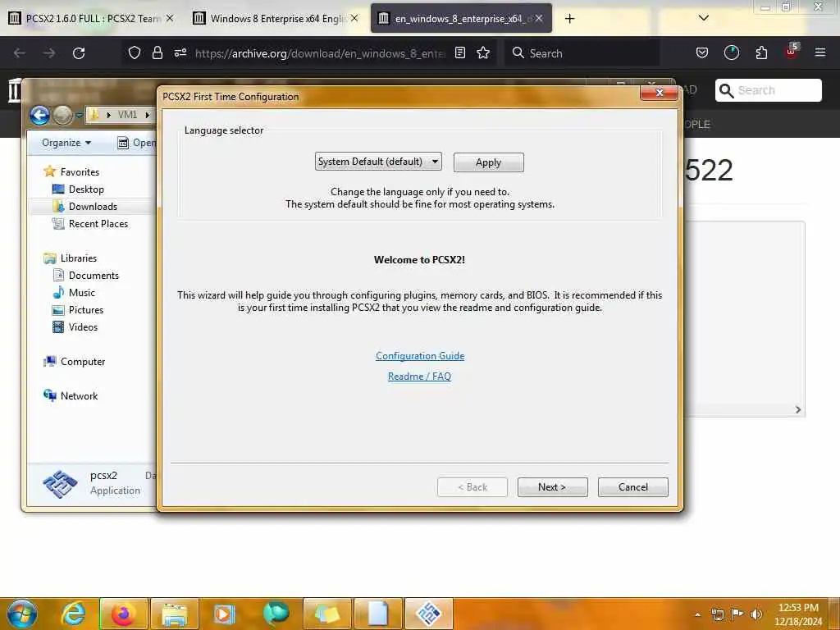Open the Readme / FAQ link
The image size is (840, 630).
[419, 376]
